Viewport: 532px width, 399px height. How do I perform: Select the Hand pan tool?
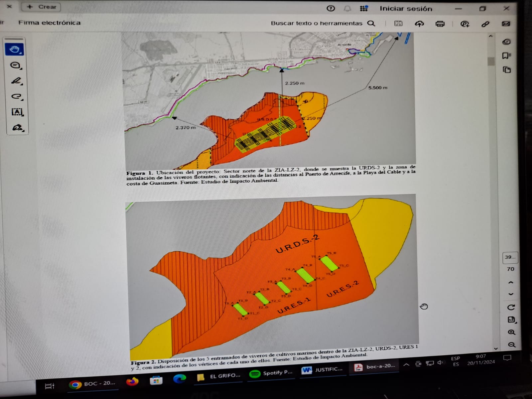tap(14, 50)
